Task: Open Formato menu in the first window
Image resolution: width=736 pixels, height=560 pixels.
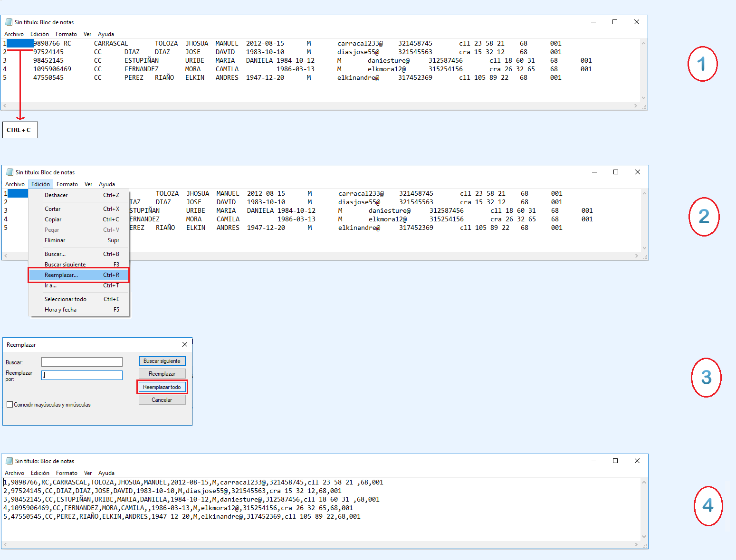Action: point(66,34)
